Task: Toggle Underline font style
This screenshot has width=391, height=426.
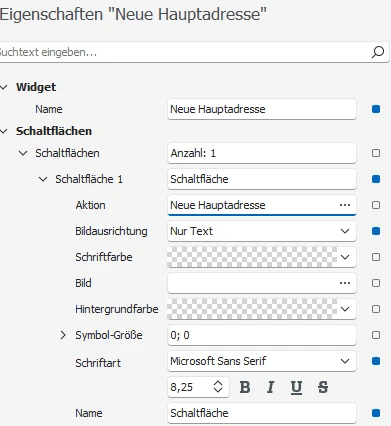Action: (296, 387)
